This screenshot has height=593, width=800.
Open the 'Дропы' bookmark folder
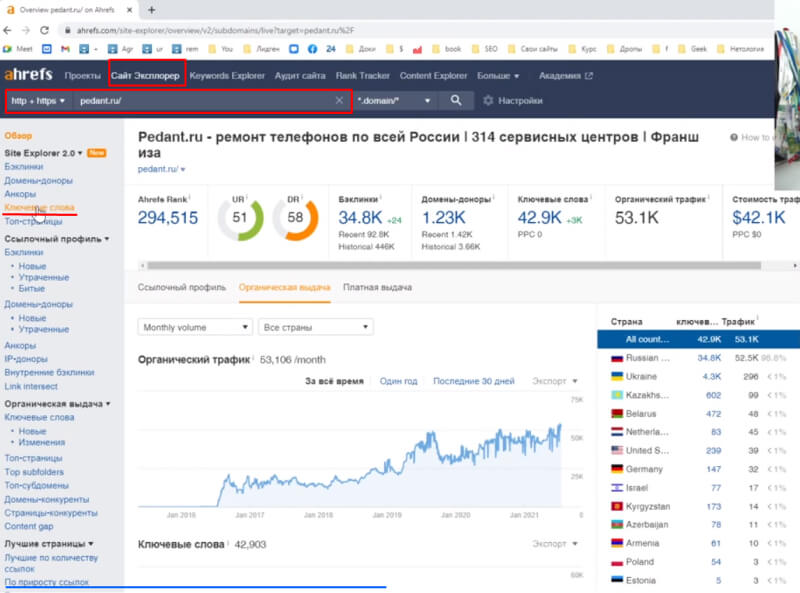pyautogui.click(x=624, y=49)
